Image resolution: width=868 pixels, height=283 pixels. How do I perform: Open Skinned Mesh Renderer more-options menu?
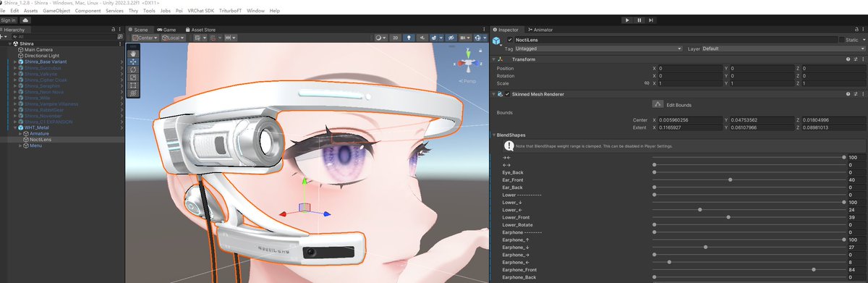863,94
